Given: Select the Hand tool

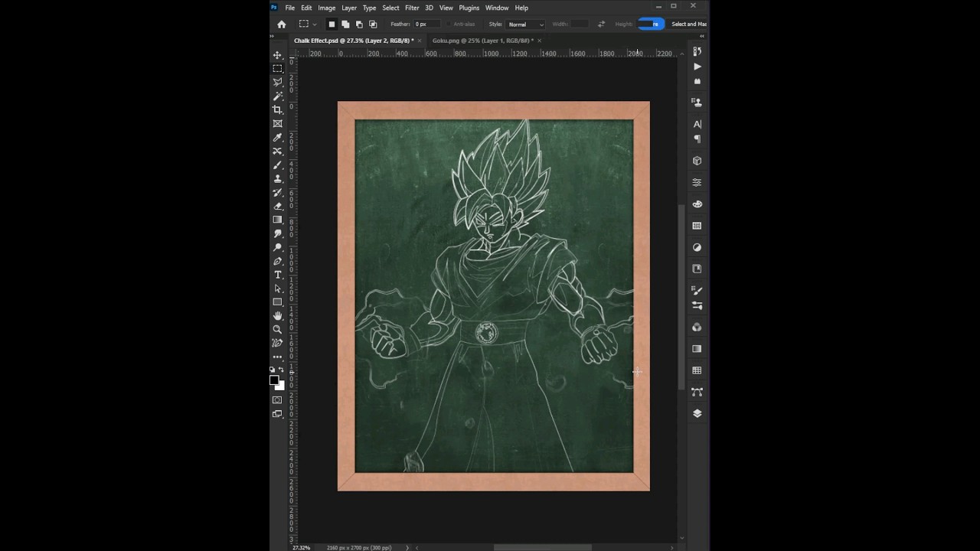Looking at the screenshot, I should point(277,316).
